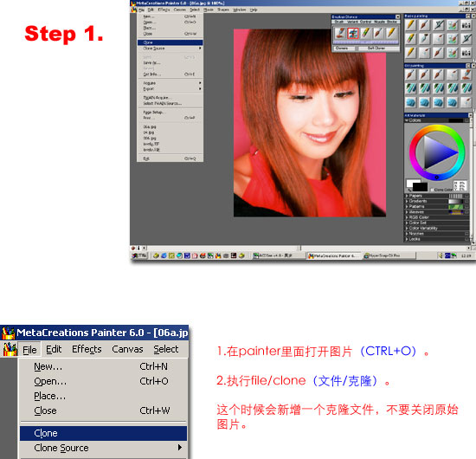Choose Place... in the enlarged File menu
The height and width of the screenshot is (459, 476).
point(103,396)
